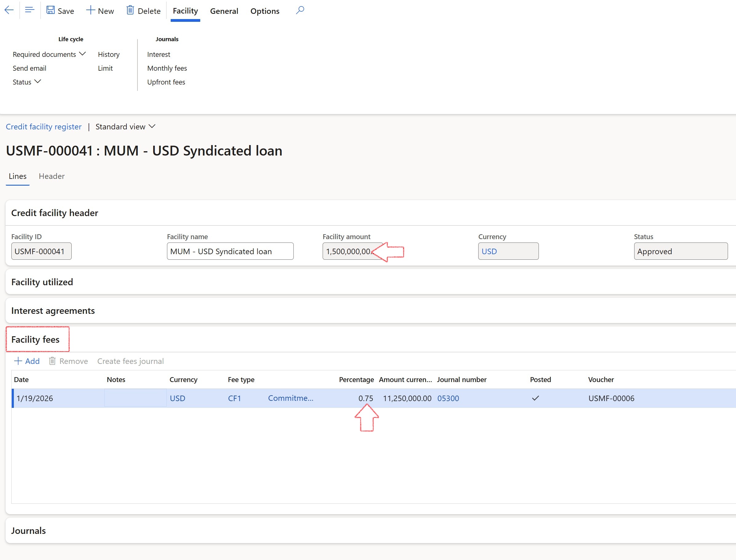The width and height of the screenshot is (736, 560).
Task: Click inside the Facility name field
Action: pyautogui.click(x=230, y=251)
